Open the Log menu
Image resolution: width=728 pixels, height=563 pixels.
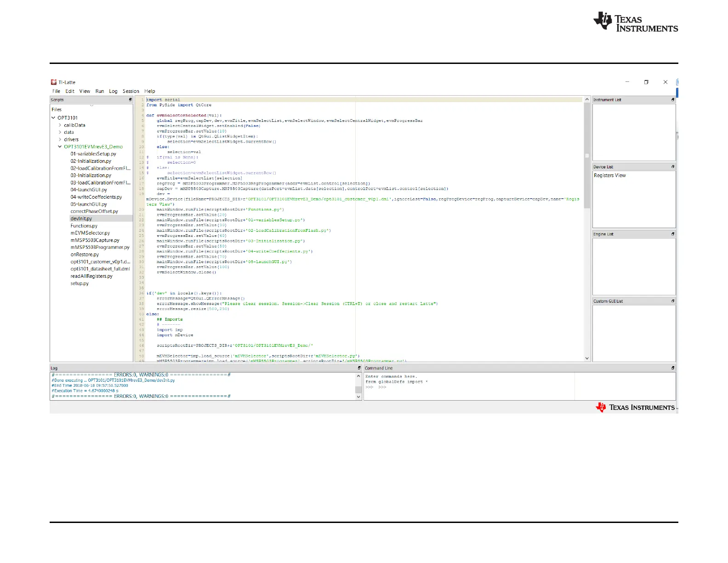pos(113,91)
